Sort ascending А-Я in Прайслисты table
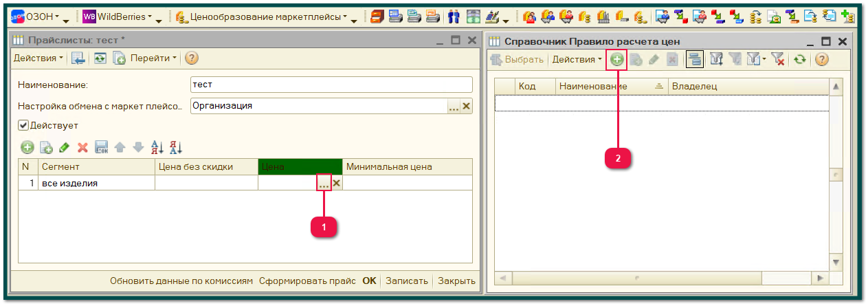The width and height of the screenshot is (868, 306). pyautogui.click(x=157, y=147)
